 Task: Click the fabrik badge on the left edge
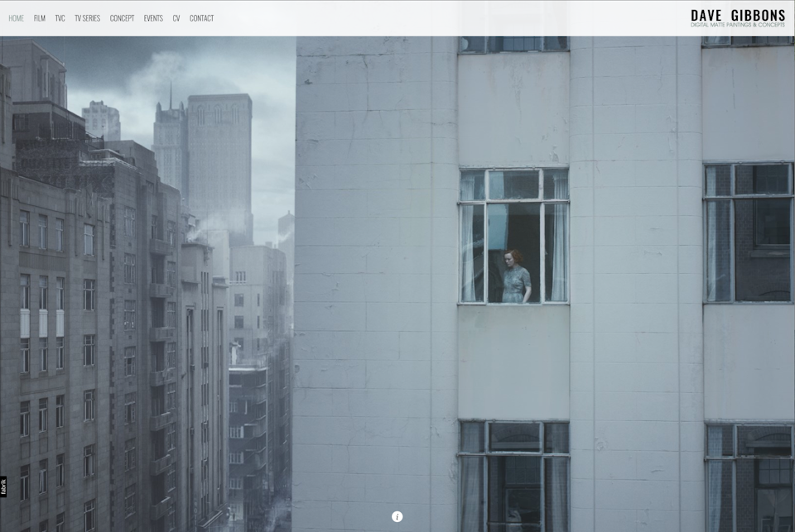point(3,486)
